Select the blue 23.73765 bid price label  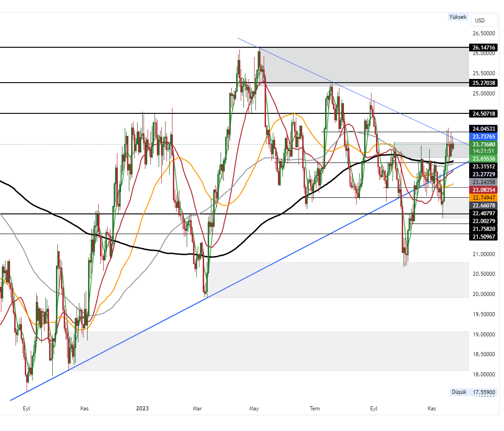[483, 136]
